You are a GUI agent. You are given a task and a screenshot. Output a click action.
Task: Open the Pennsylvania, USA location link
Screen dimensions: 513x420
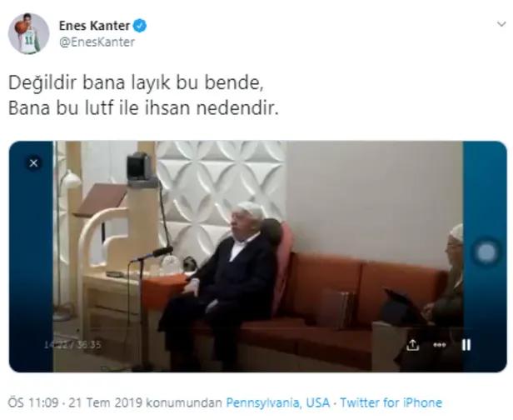pos(278,402)
